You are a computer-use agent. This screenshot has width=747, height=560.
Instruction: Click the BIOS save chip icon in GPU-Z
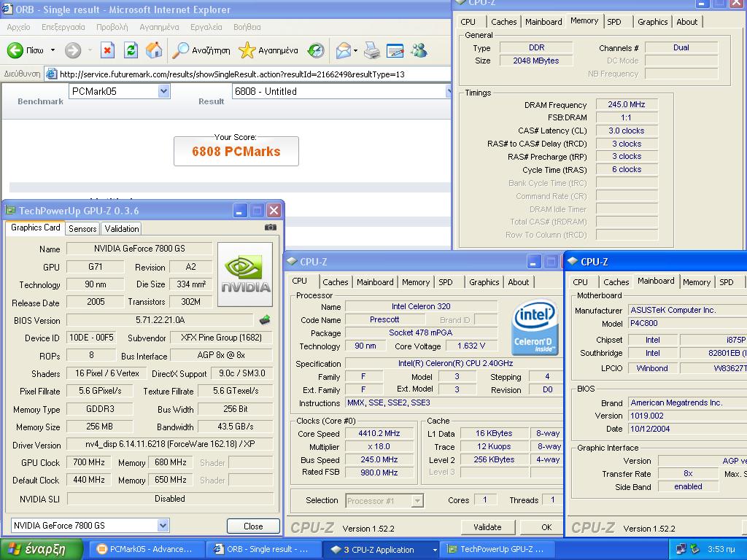265,320
